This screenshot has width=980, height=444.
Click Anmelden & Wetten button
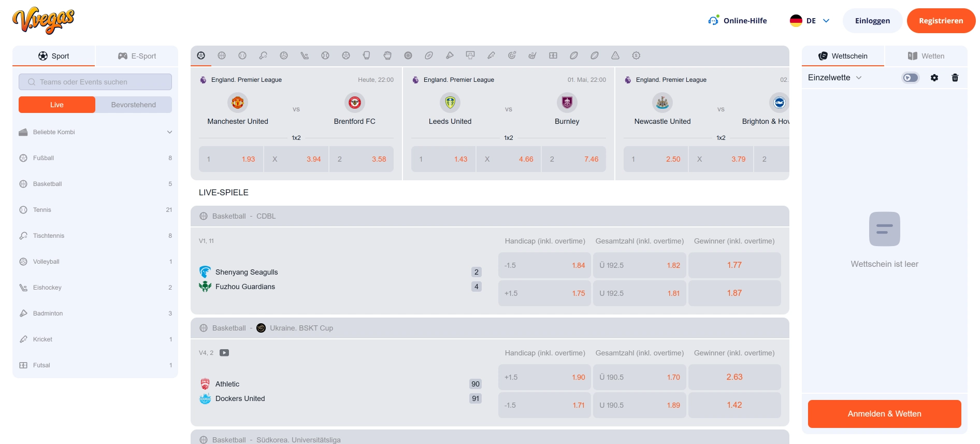(885, 414)
